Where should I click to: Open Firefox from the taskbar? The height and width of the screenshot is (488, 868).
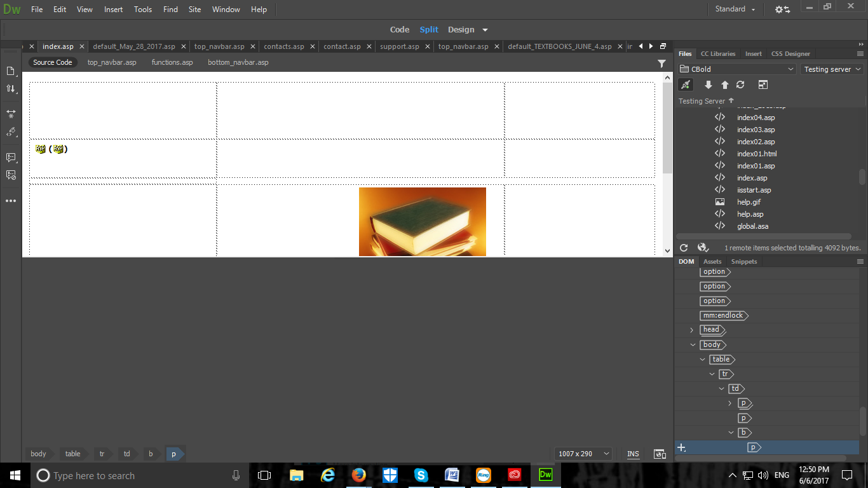358,475
